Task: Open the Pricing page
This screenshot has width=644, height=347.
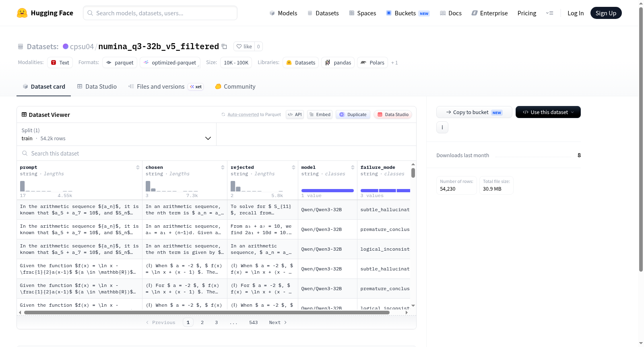Action: click(x=527, y=13)
